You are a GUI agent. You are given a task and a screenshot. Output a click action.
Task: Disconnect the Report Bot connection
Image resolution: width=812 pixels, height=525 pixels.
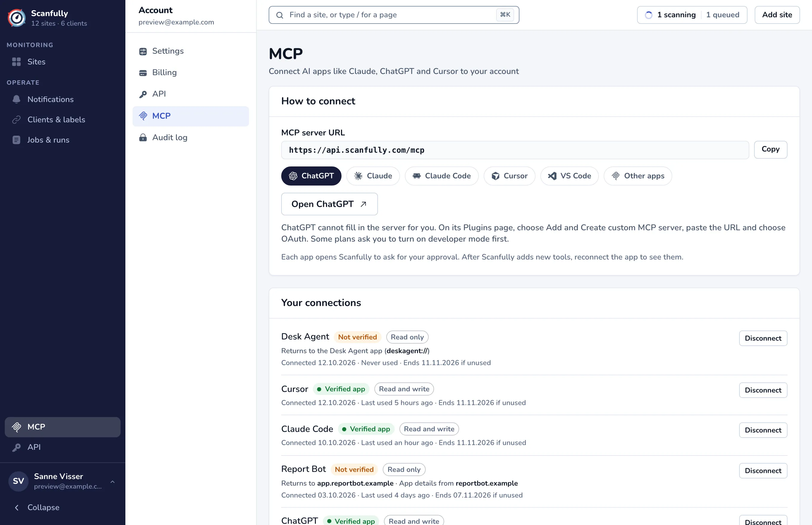pos(763,470)
